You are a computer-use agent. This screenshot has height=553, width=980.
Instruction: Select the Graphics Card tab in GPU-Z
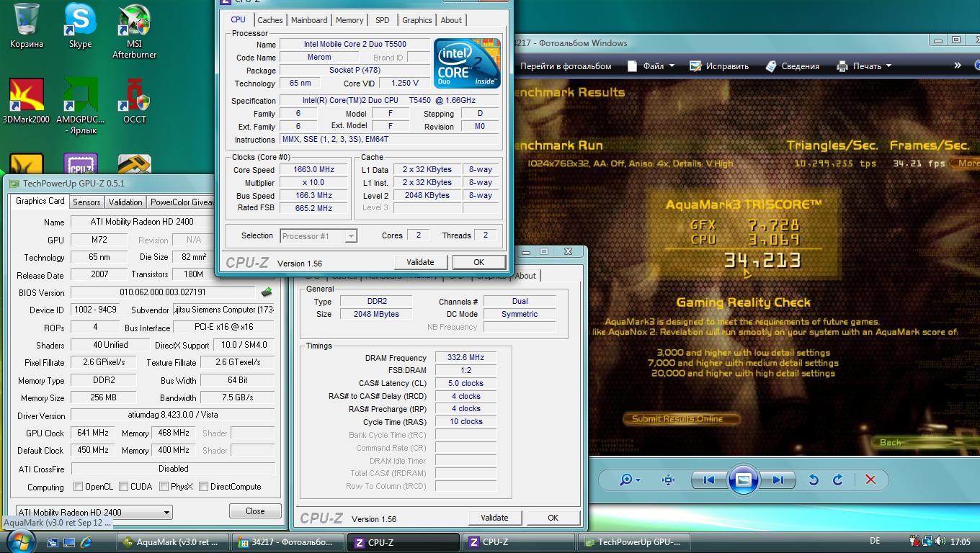(x=40, y=201)
